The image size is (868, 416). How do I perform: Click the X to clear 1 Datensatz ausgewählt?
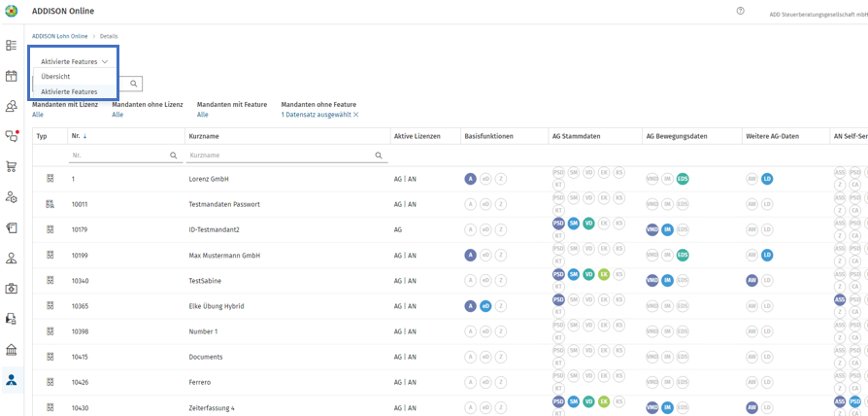pos(356,115)
